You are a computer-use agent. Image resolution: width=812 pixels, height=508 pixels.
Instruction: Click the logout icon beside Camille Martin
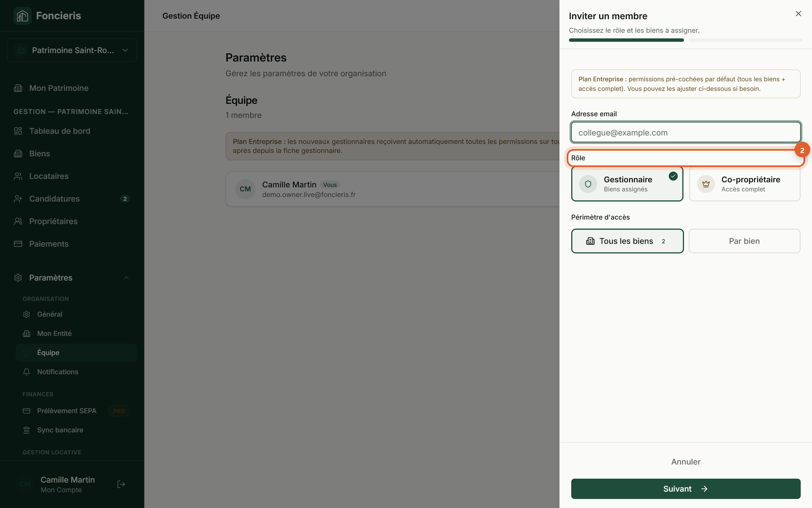click(x=121, y=484)
